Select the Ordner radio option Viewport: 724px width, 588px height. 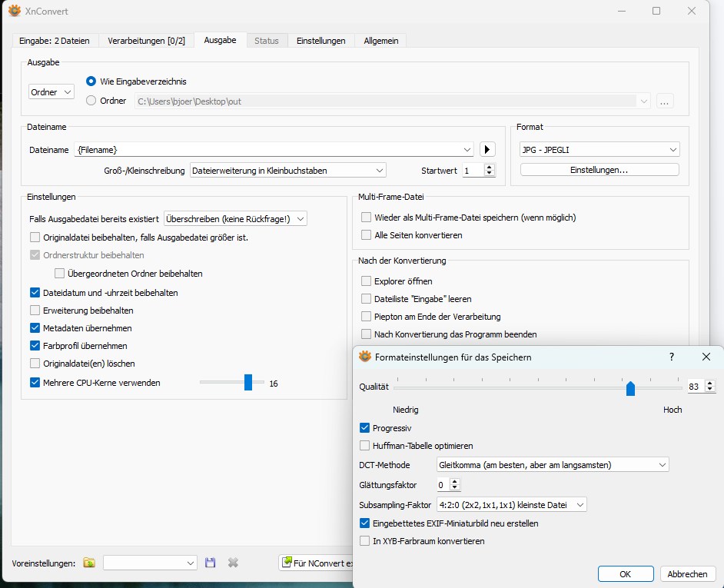click(x=91, y=100)
